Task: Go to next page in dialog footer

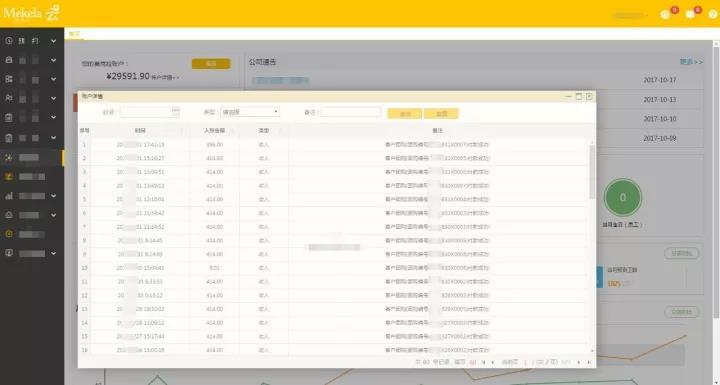Action: click(579, 362)
